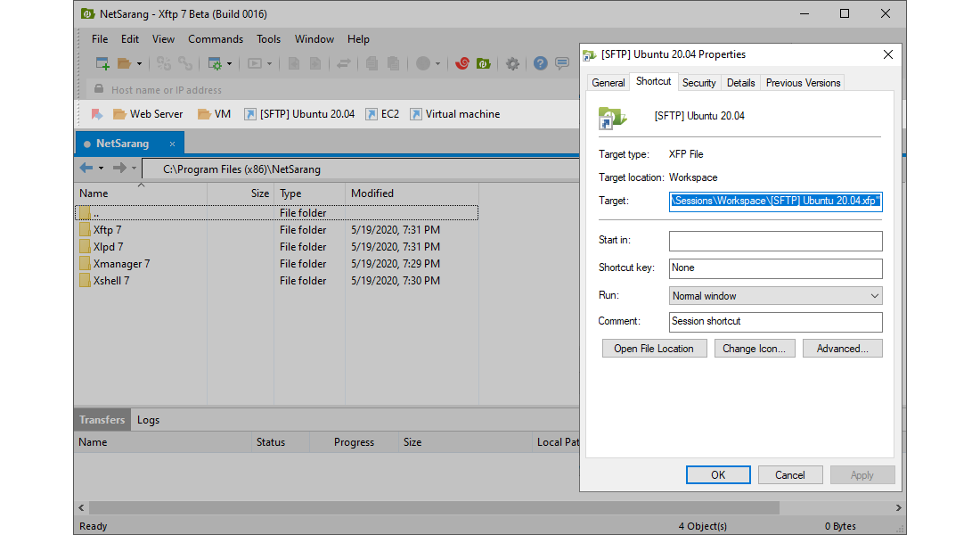Click the [SFTP] Ubuntu 20.04 session shortcut link
980x535 pixels.
(x=299, y=114)
